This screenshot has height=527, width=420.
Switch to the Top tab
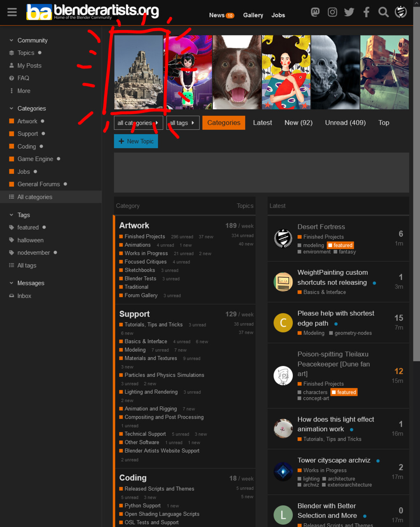[x=384, y=123]
